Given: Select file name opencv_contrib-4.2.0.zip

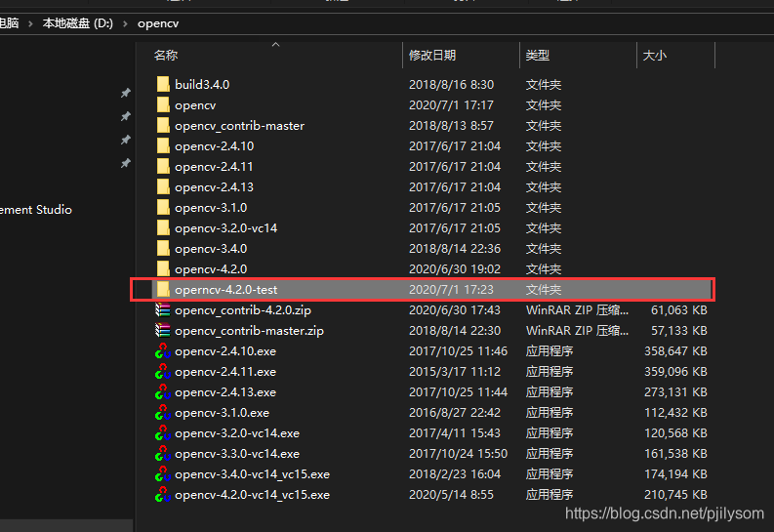Looking at the screenshot, I should [x=243, y=310].
